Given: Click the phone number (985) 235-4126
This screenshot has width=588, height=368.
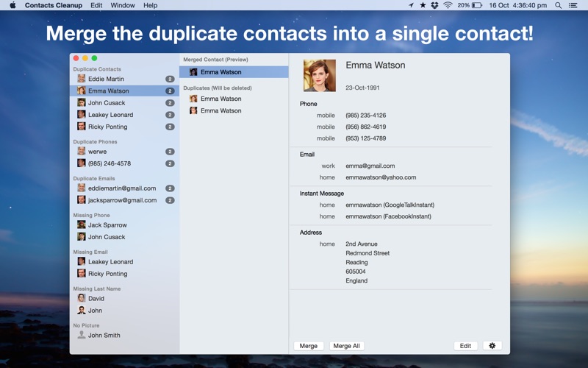Looking at the screenshot, I should [365, 116].
